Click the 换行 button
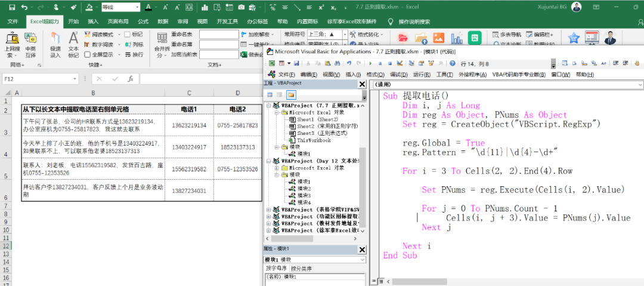Viewport: 644px width, 286px height. tap(134, 54)
